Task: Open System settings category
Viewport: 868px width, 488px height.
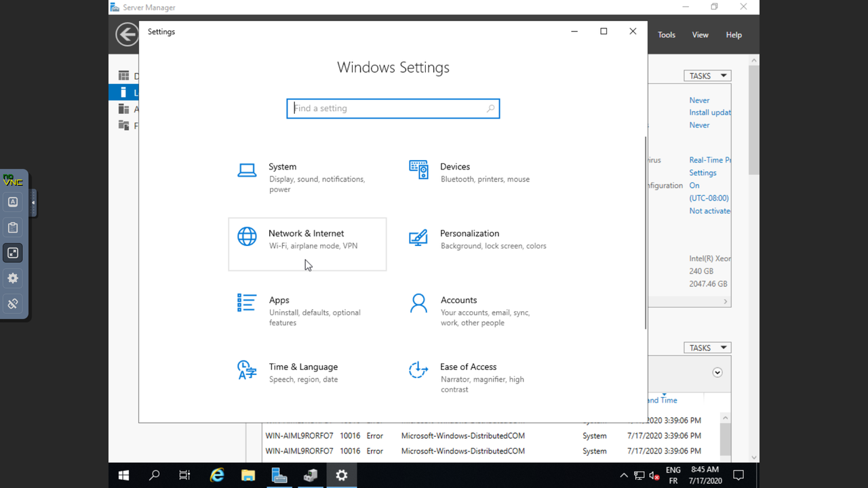Action: pyautogui.click(x=307, y=178)
